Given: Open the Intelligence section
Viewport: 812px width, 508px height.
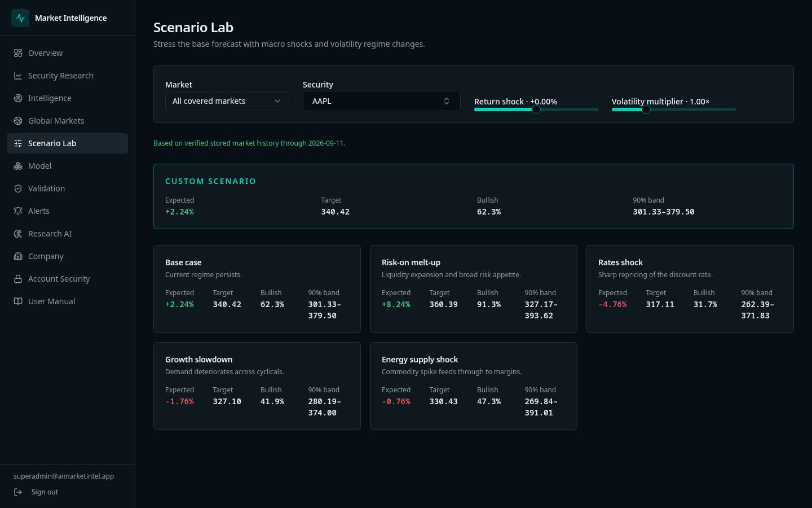Looking at the screenshot, I should pos(68,98).
